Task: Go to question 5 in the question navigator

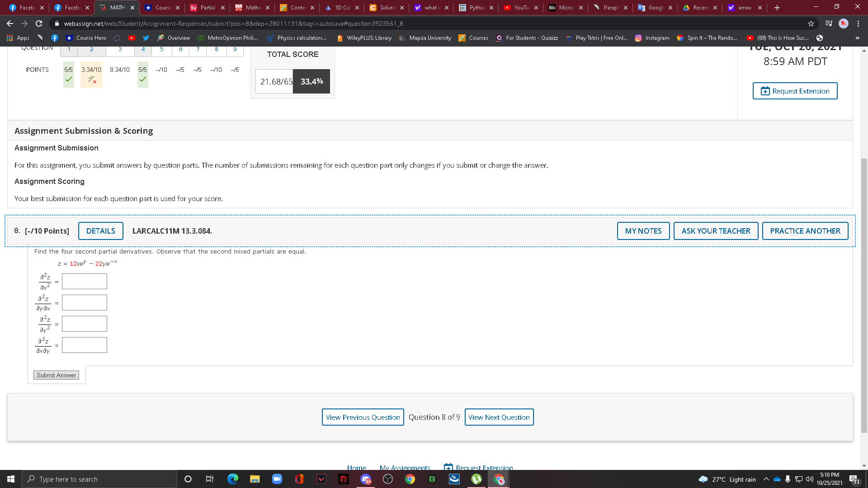Action: (161, 49)
